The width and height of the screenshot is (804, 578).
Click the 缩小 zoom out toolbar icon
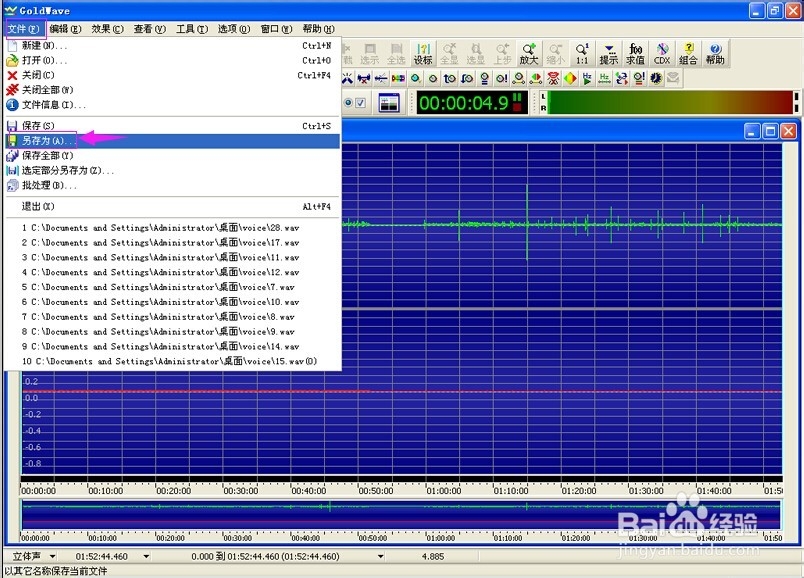coord(555,54)
